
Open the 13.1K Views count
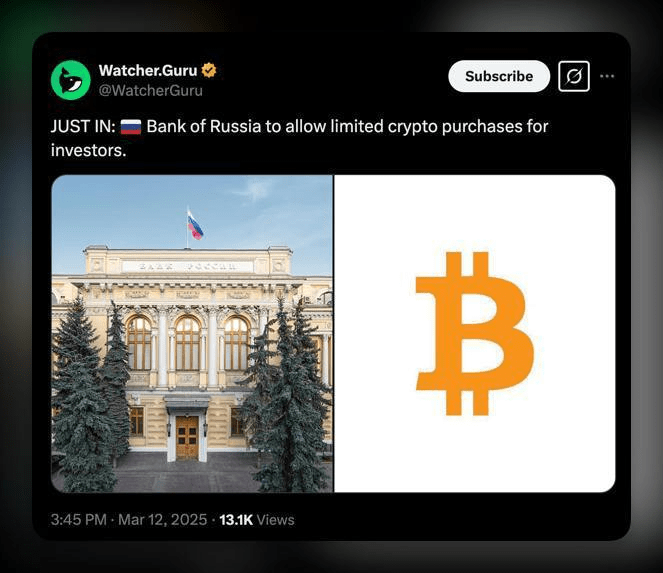pos(257,519)
